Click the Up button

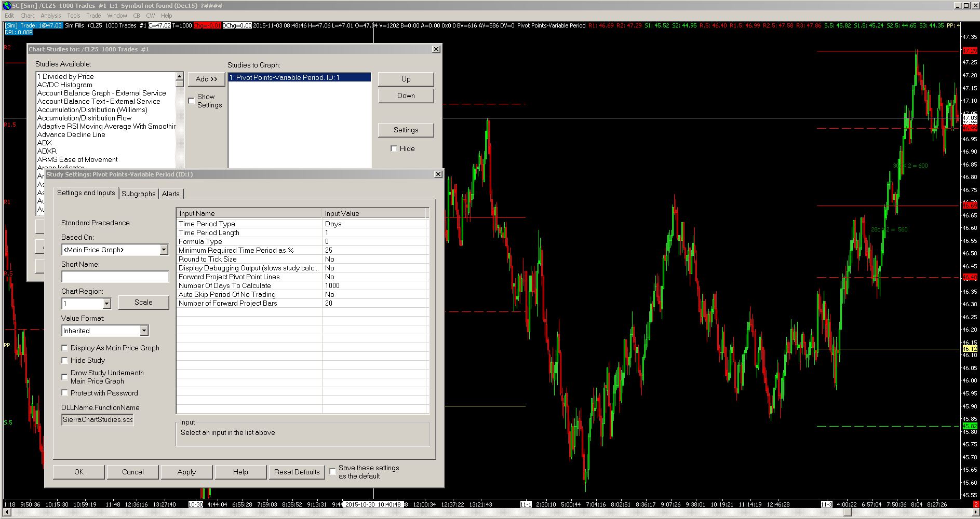tap(406, 79)
